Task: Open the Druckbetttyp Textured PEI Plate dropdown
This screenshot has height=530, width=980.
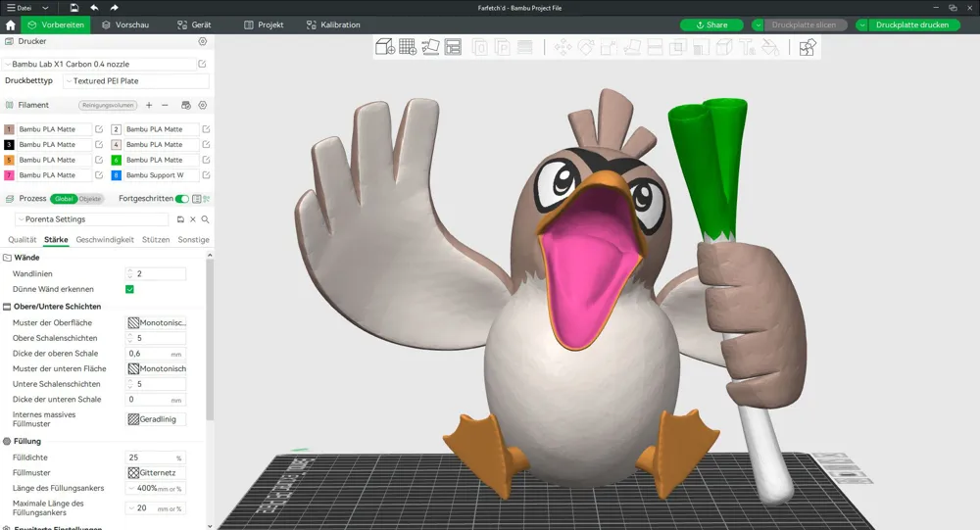Action: click(x=136, y=80)
